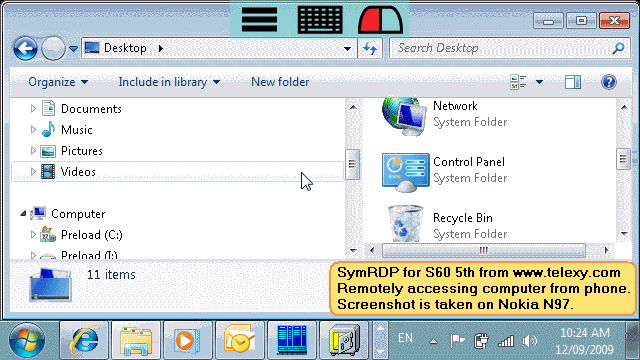Image resolution: width=640 pixels, height=360 pixels.
Task: Open the Include in library dropdown
Action: [x=169, y=82]
